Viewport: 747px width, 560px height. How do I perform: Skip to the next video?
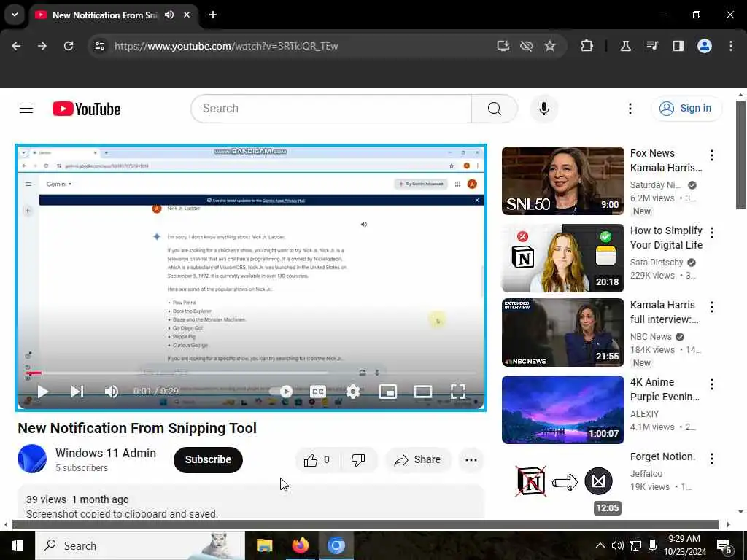77,392
